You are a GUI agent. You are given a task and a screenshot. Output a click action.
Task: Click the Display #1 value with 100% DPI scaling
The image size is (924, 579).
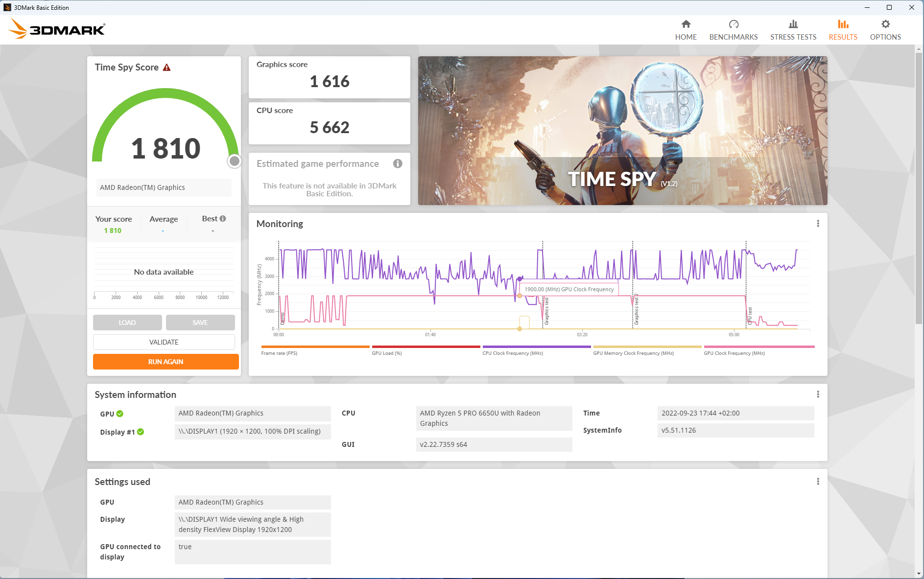coord(253,431)
